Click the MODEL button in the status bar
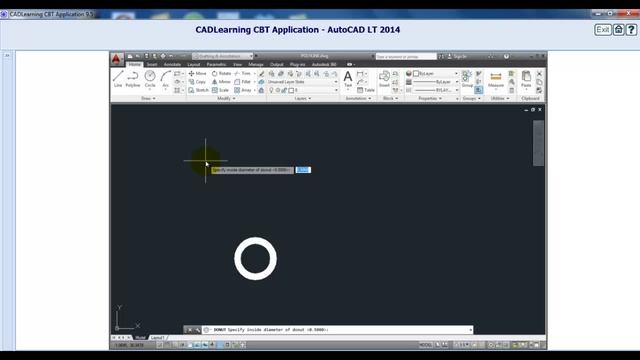640x360 pixels. 426,345
